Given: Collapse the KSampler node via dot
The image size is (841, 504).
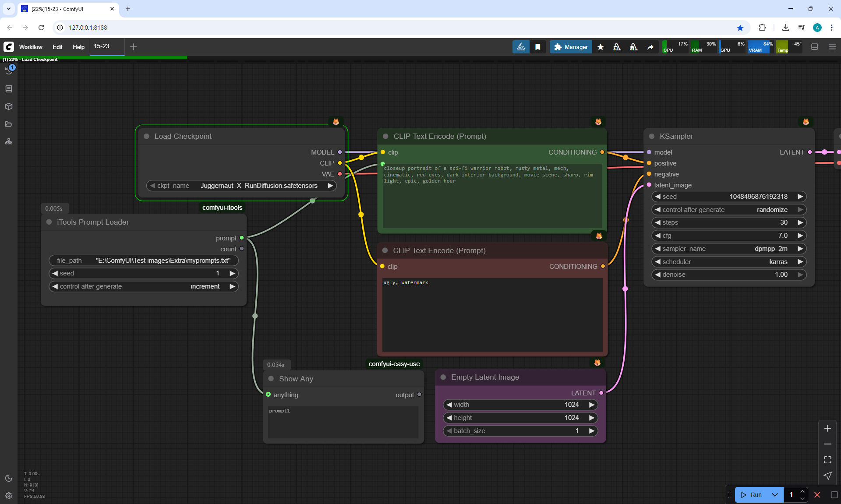Looking at the screenshot, I should click(x=652, y=136).
